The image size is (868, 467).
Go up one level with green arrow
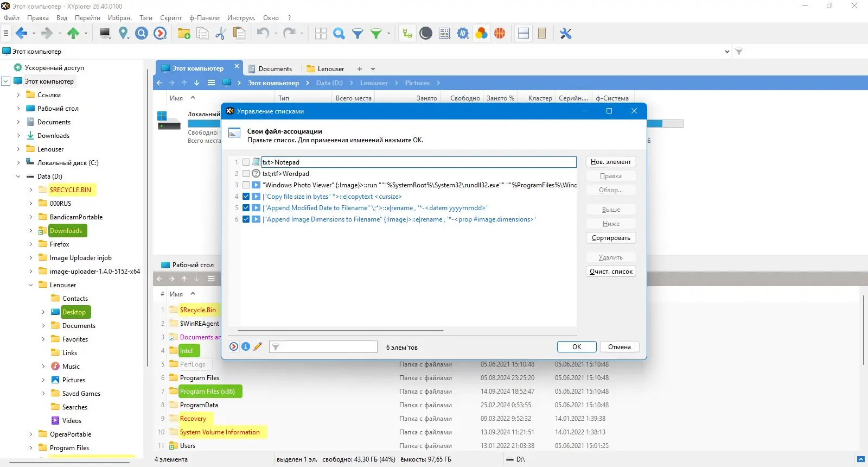(73, 34)
